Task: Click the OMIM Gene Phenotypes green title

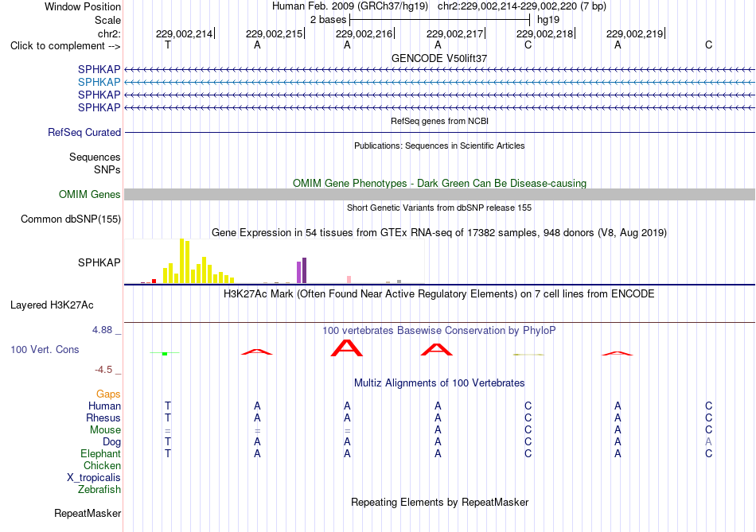Action: [x=439, y=183]
